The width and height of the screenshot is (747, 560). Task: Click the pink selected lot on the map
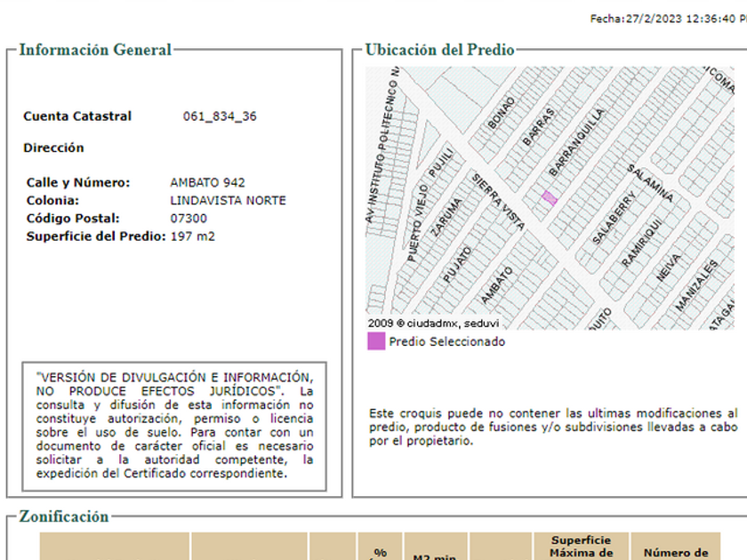[x=550, y=198]
